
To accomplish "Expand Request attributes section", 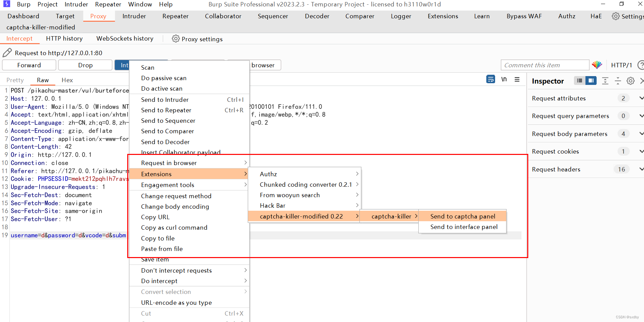I will 641,98.
